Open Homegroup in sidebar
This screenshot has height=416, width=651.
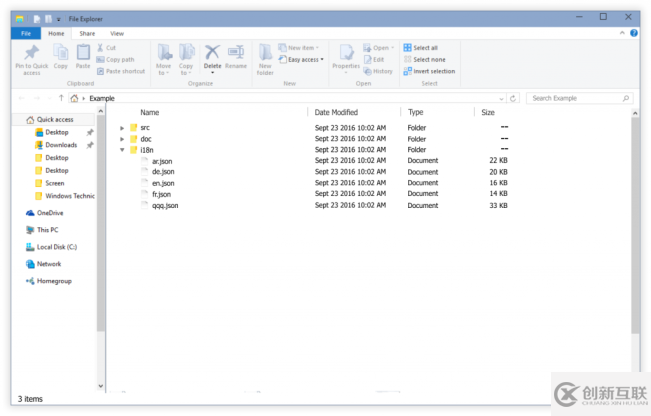point(49,281)
